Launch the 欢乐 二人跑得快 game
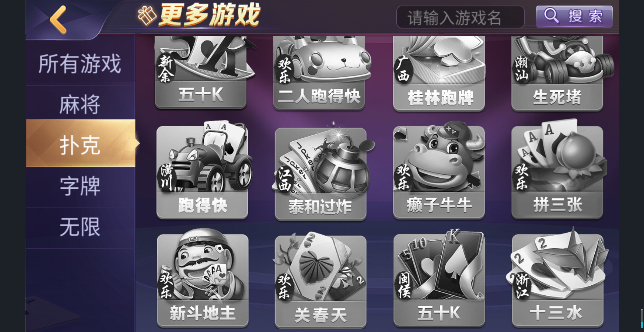The width and height of the screenshot is (644, 332). pos(319,73)
